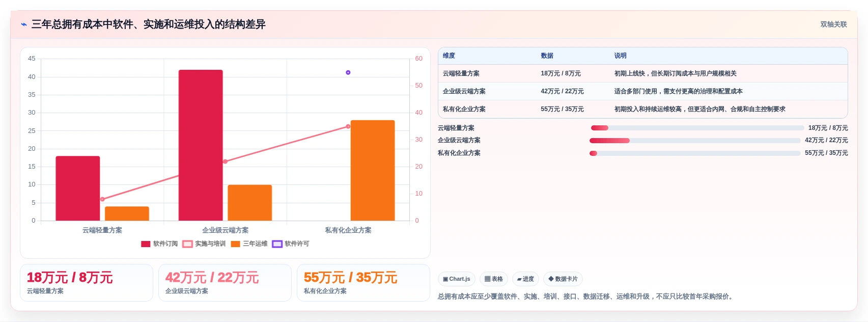Click the 18万元 / 8万元 summary card
Viewport: 868px width, 322px height.
coord(87,283)
